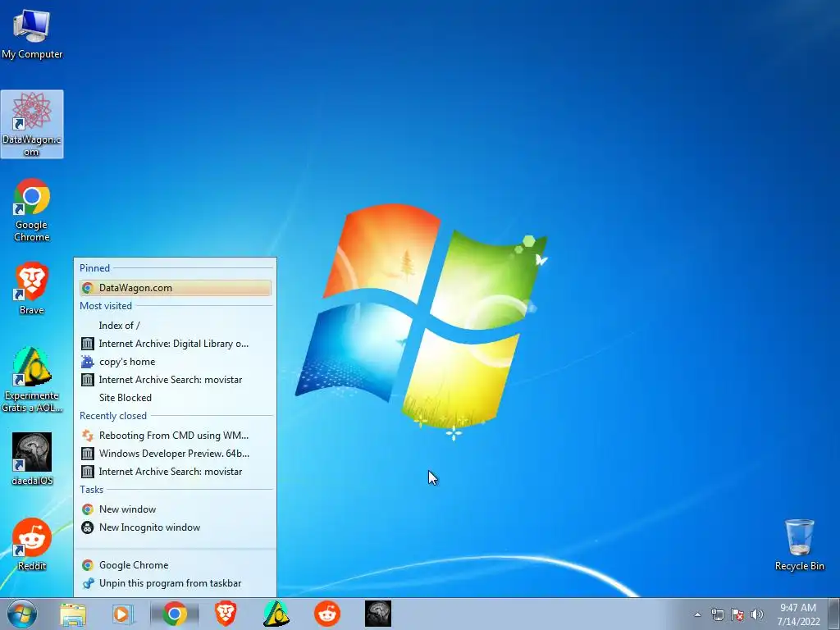Click the daedalOS brain-scan taskbar icon

pyautogui.click(x=378, y=614)
